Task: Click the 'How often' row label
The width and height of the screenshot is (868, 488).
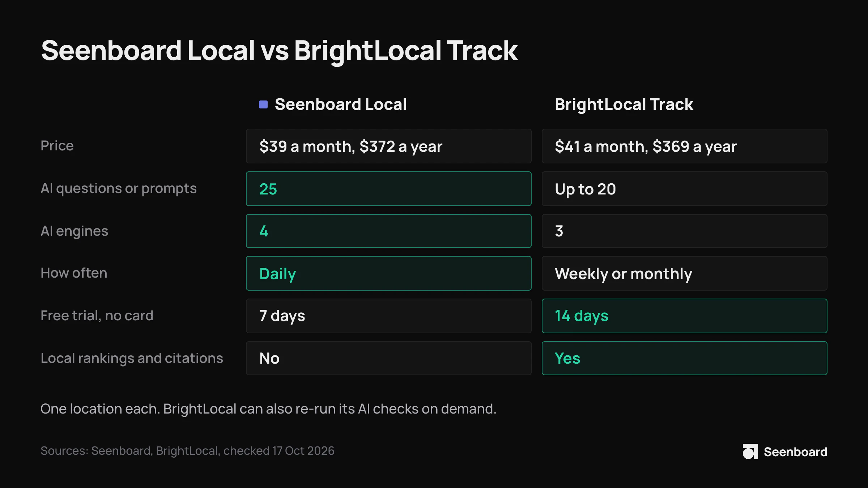Action: tap(74, 273)
